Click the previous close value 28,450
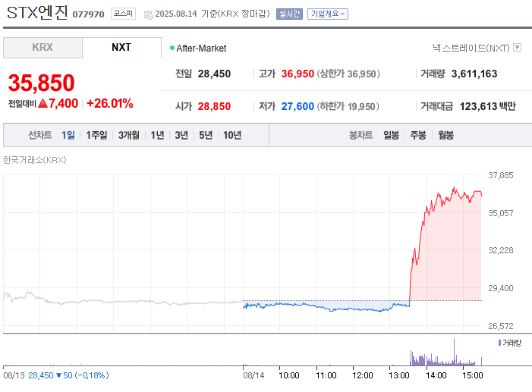 pyautogui.click(x=214, y=74)
